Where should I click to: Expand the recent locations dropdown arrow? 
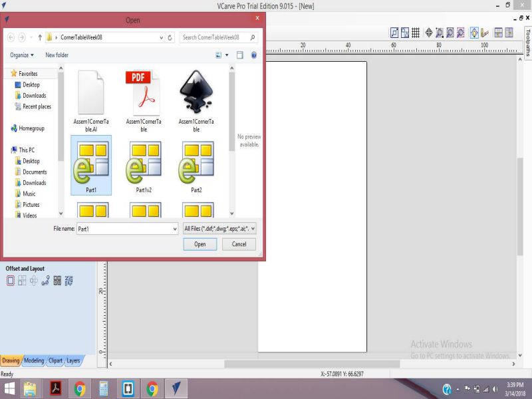(31, 37)
